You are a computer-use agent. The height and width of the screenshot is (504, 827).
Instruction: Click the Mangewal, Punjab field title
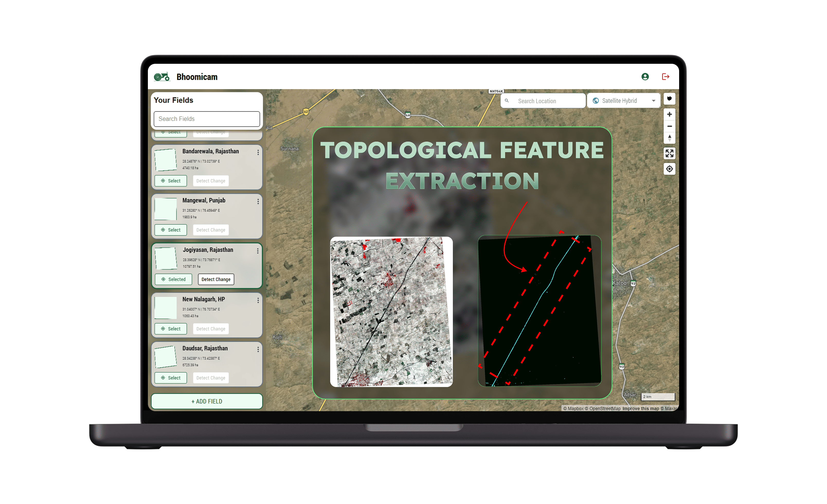point(204,200)
